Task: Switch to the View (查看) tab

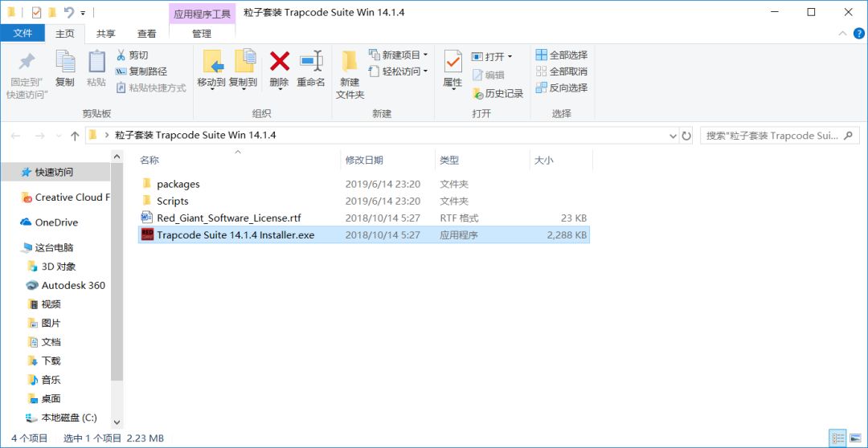Action: point(147,34)
